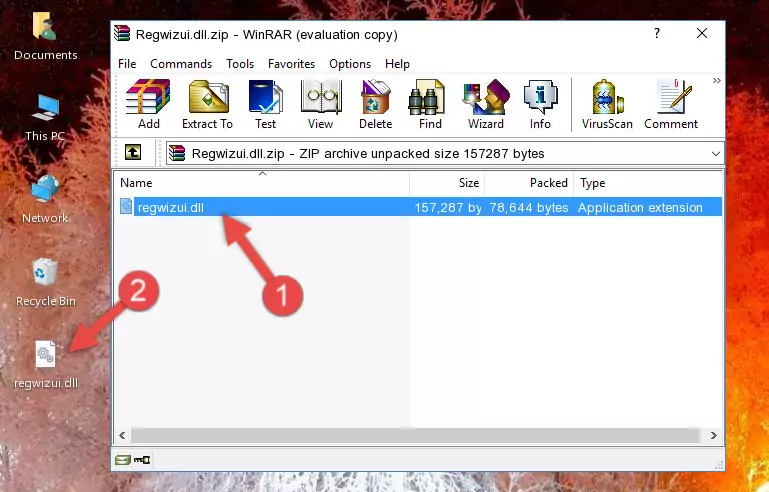Select the regwizui.dll desktop file icon
This screenshot has width=769, height=492.
pyautogui.click(x=46, y=365)
